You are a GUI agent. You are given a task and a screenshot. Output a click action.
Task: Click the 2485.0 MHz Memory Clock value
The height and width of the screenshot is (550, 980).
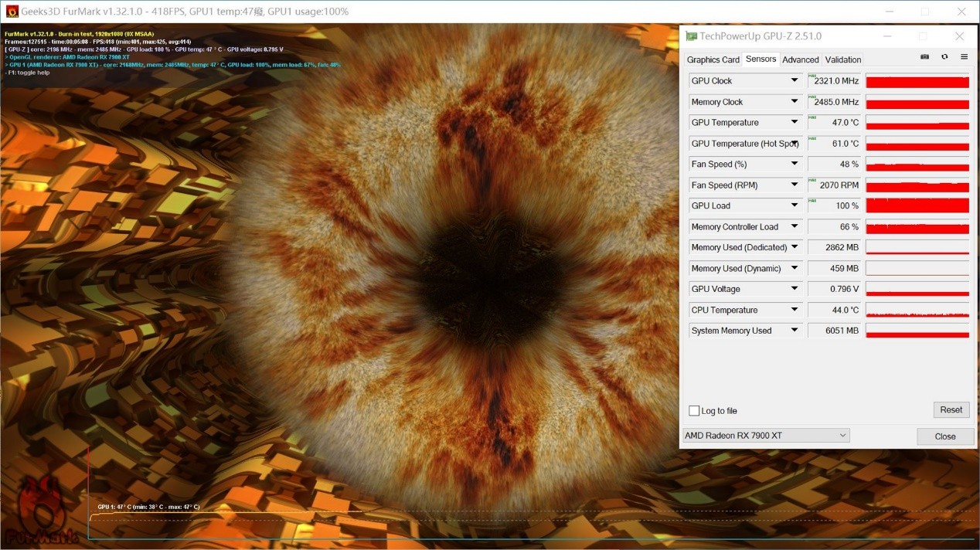click(x=834, y=101)
